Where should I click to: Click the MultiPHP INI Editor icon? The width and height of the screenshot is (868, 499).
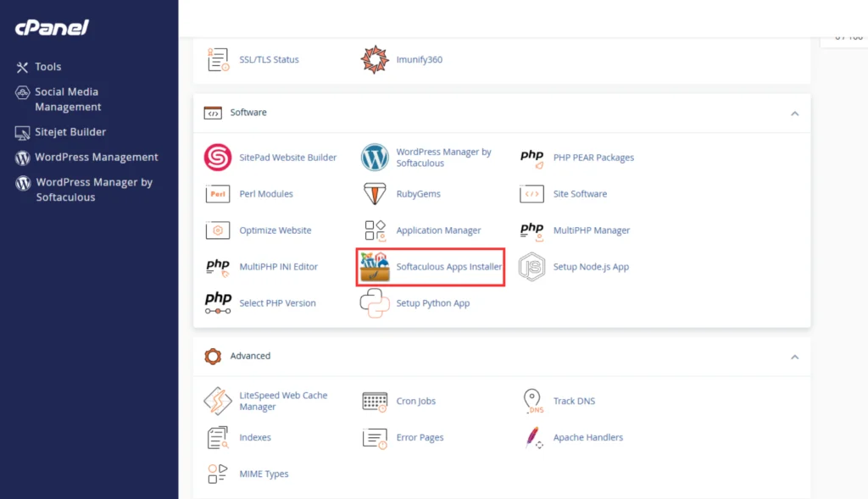point(218,268)
